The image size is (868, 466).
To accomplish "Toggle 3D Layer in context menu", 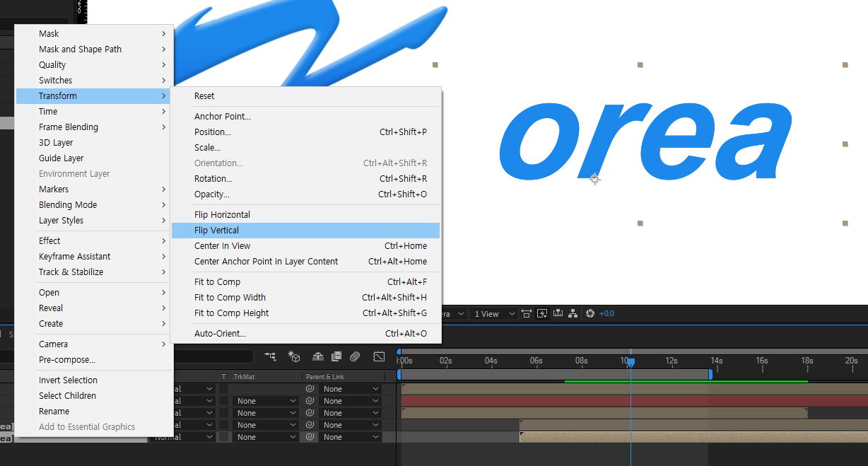I will (x=94, y=142).
